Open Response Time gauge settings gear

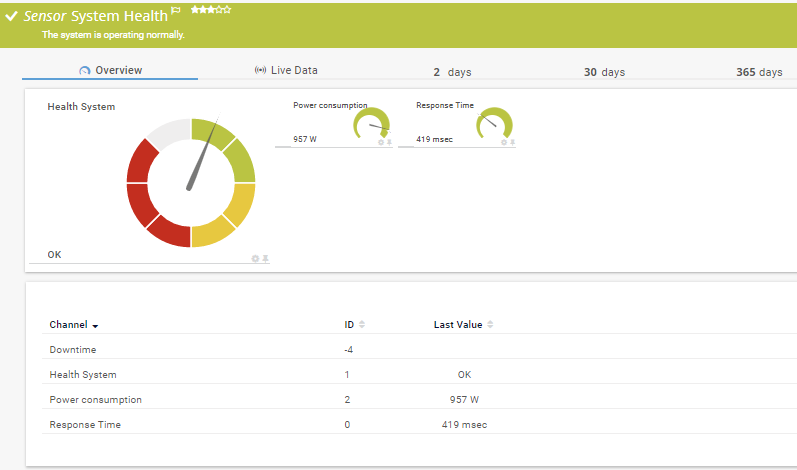tap(504, 142)
